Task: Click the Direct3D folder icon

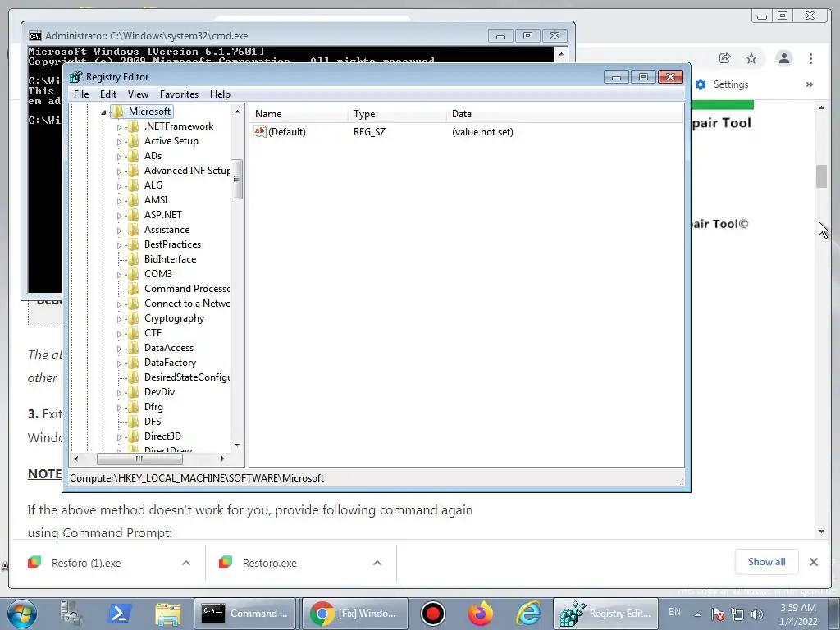Action: point(133,436)
